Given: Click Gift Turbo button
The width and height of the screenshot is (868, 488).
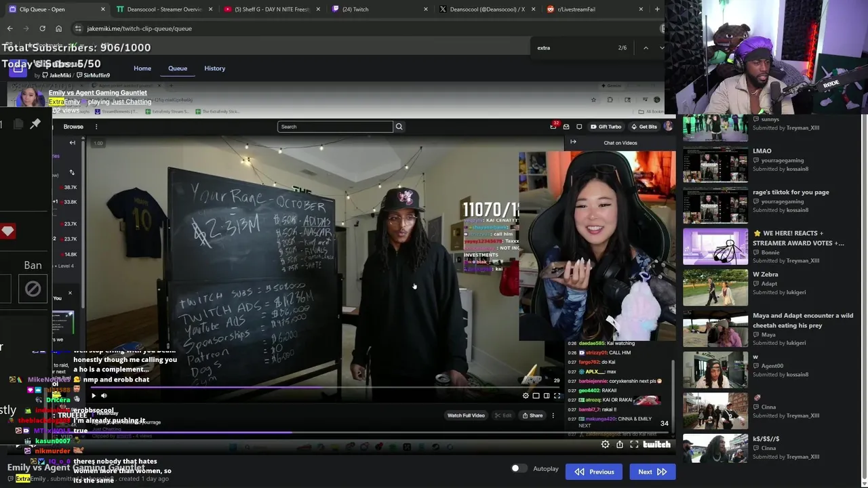Looking at the screenshot, I should point(606,127).
